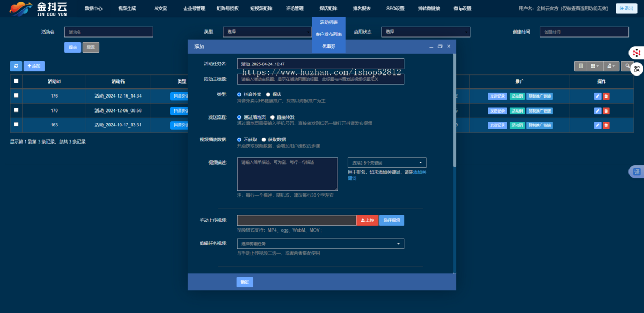Viewport: 644px width, 313px height.
Task: Open the 企业号管理 menu
Action: [x=194, y=9]
